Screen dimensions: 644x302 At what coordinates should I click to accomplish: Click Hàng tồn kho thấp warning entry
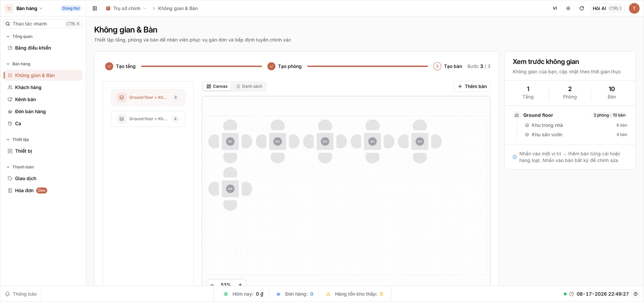pyautogui.click(x=355, y=294)
